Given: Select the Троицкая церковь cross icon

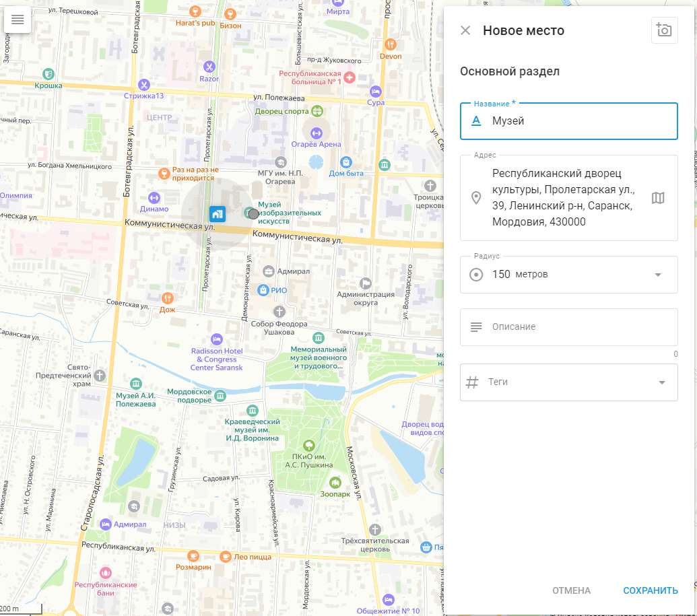Looking at the screenshot, I should [x=430, y=186].
